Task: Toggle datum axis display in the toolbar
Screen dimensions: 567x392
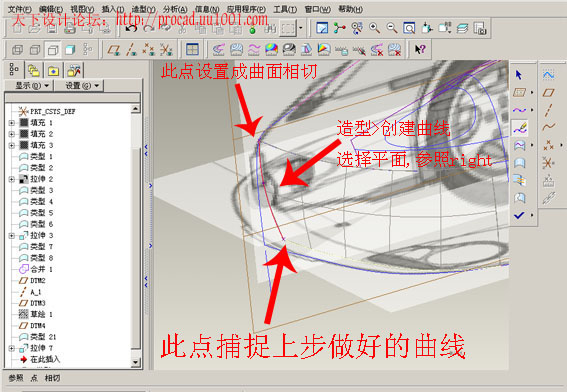Action: click(131, 50)
